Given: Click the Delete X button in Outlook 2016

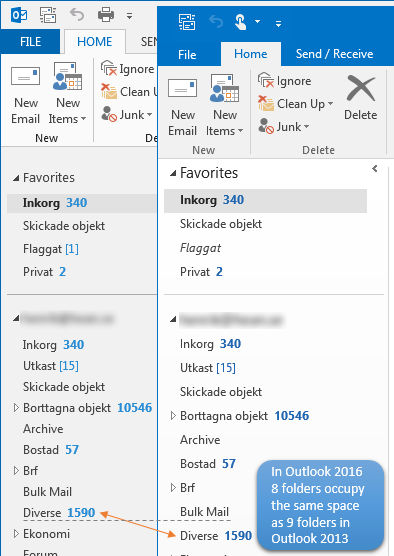Looking at the screenshot, I should 361,98.
